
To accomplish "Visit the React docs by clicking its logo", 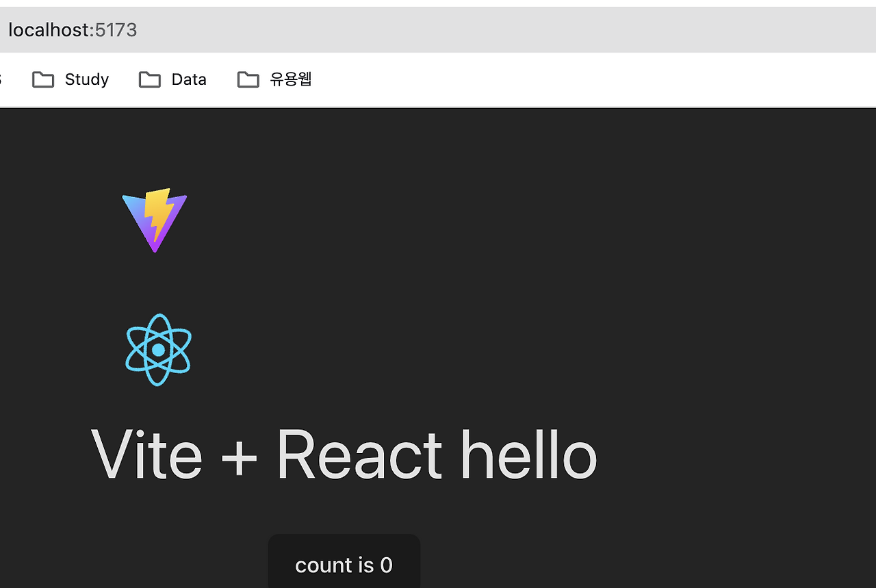I will point(157,349).
